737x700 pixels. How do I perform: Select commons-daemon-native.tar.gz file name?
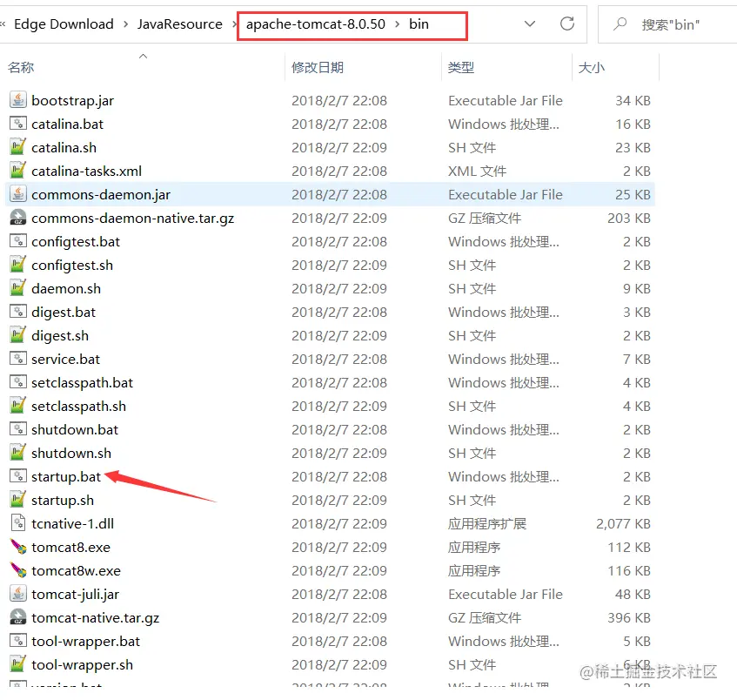[133, 218]
